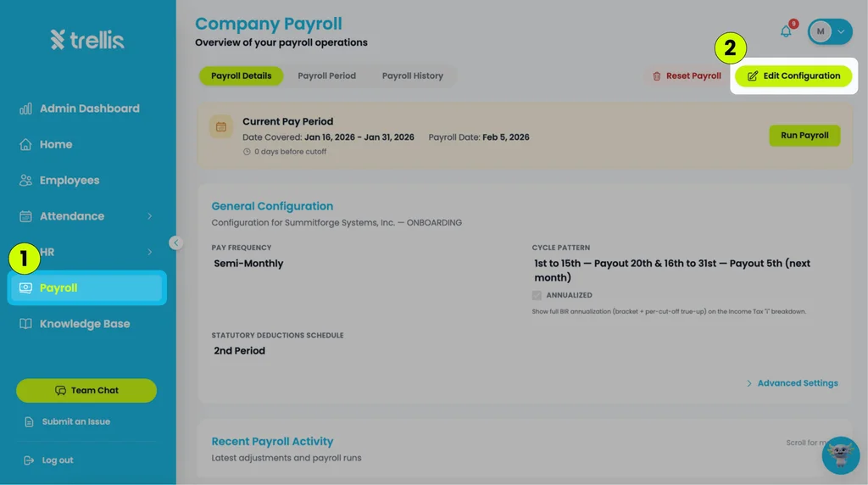The height and width of the screenshot is (485, 868).
Task: Click Payroll Date Feb 5, 2026
Action: [479, 137]
